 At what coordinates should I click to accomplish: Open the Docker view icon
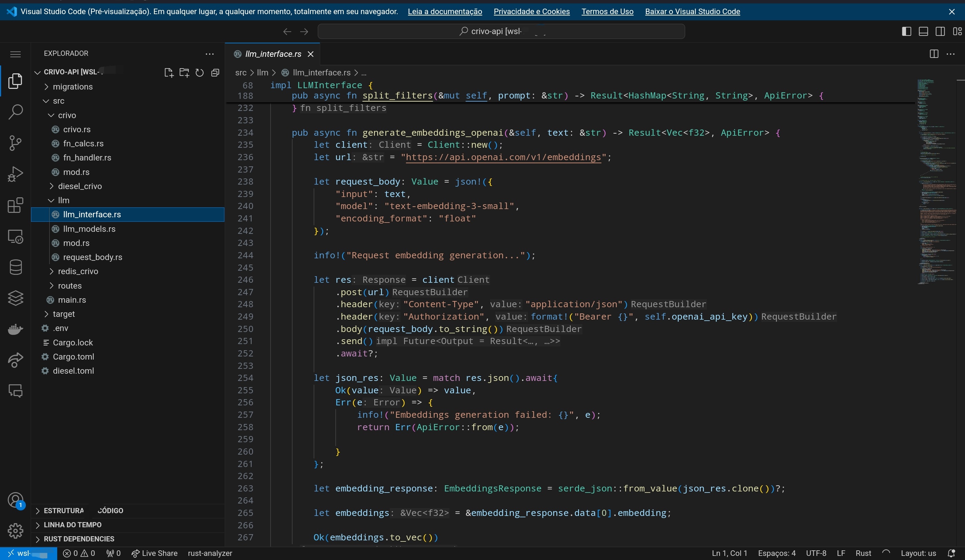coord(15,329)
